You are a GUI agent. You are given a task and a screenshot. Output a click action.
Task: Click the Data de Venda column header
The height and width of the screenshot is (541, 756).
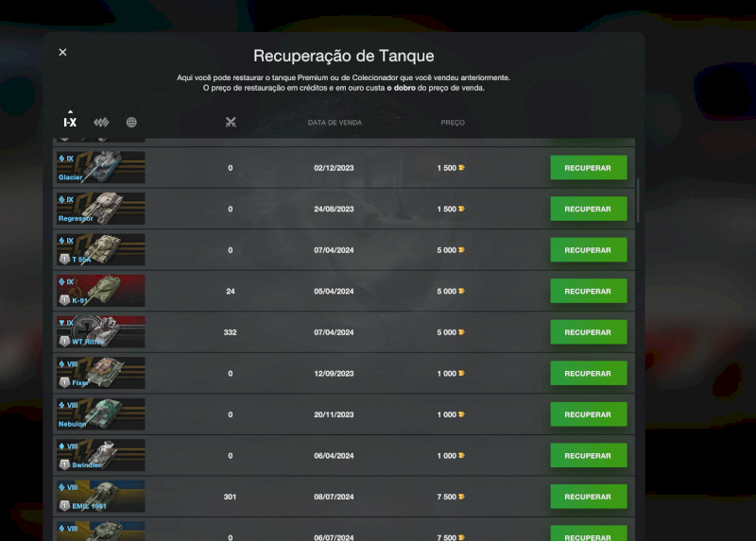335,123
